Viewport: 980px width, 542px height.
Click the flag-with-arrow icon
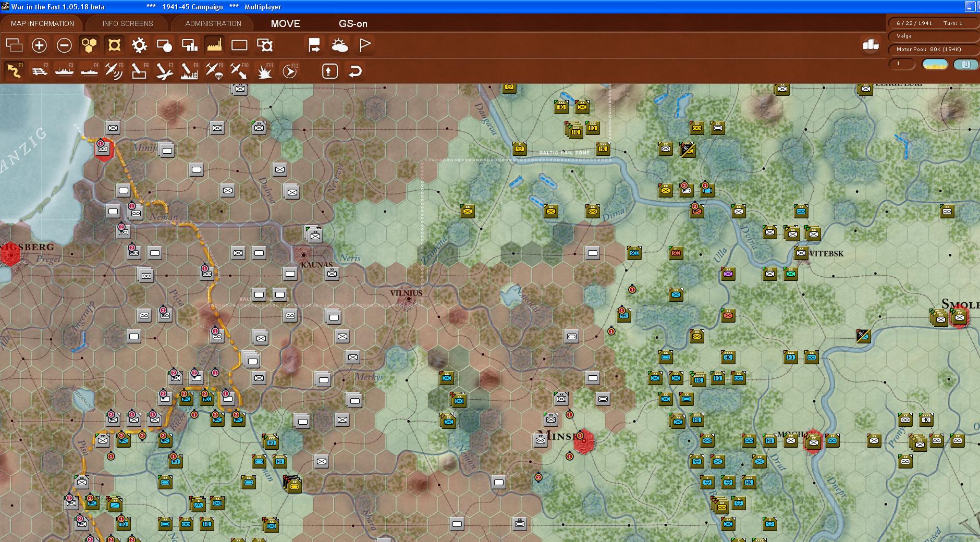tap(314, 45)
